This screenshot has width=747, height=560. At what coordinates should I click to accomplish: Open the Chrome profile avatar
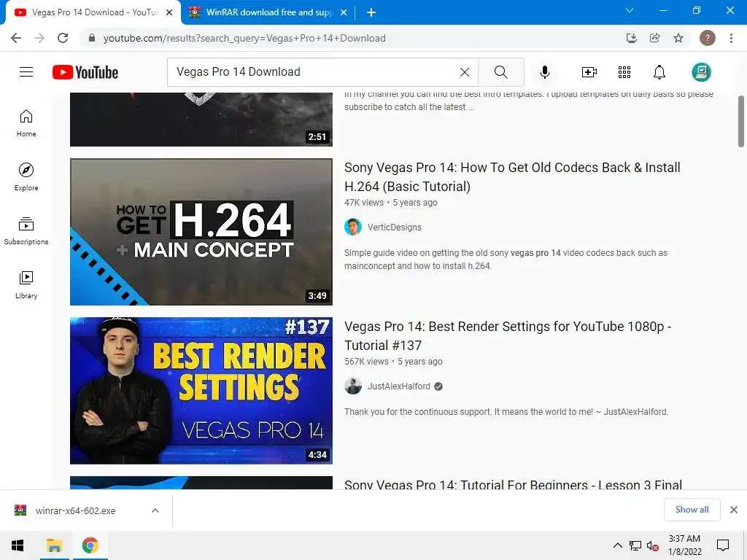pos(708,38)
